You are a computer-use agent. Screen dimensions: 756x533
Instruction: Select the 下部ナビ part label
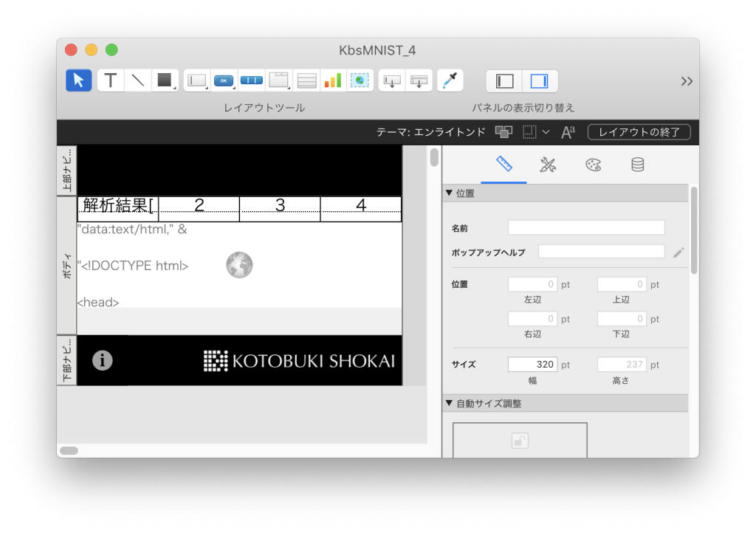click(67, 360)
